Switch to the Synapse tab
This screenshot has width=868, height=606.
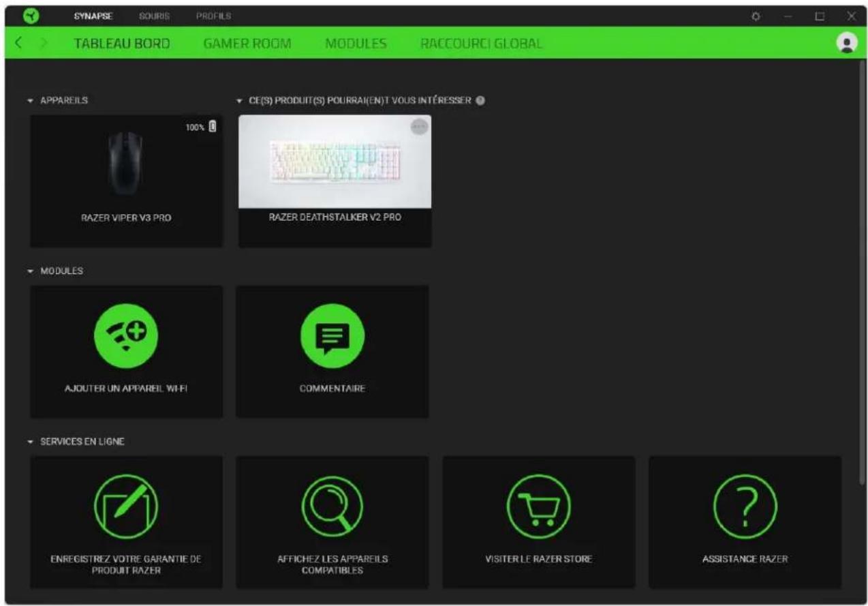click(x=93, y=16)
